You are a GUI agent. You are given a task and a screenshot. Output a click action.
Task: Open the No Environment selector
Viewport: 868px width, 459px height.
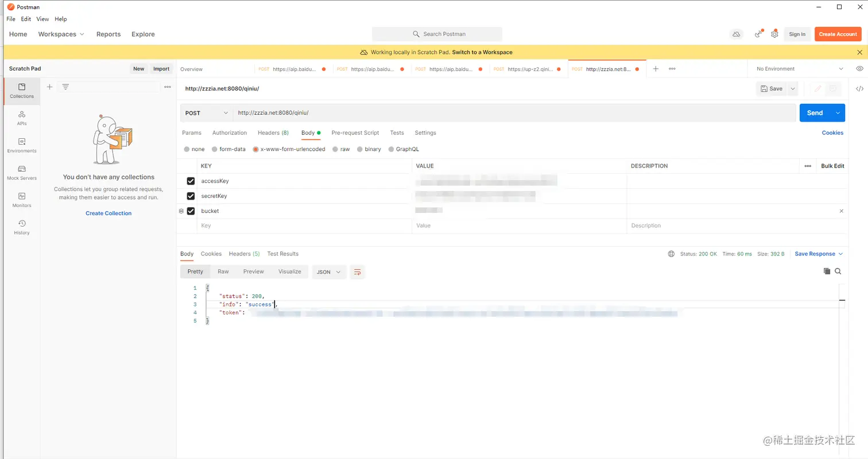pos(800,69)
